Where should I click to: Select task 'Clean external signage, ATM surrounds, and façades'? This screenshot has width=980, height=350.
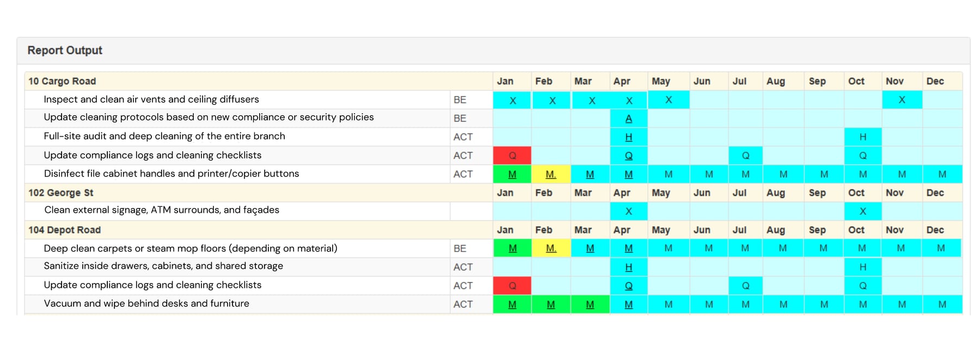pyautogui.click(x=162, y=210)
